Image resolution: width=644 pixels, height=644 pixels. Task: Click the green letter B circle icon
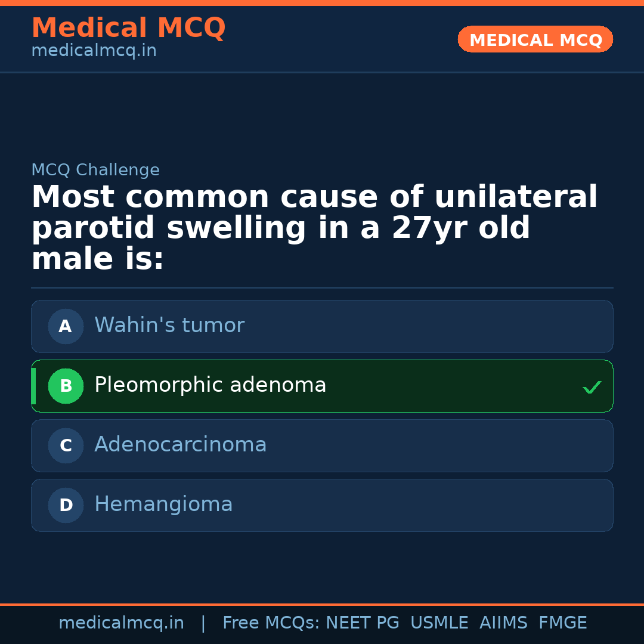tap(66, 386)
